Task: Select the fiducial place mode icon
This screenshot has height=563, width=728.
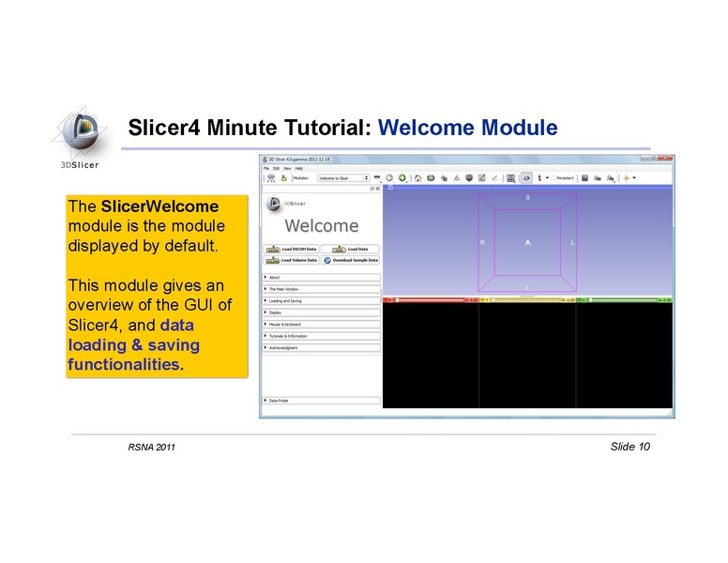Action: pyautogui.click(x=539, y=178)
